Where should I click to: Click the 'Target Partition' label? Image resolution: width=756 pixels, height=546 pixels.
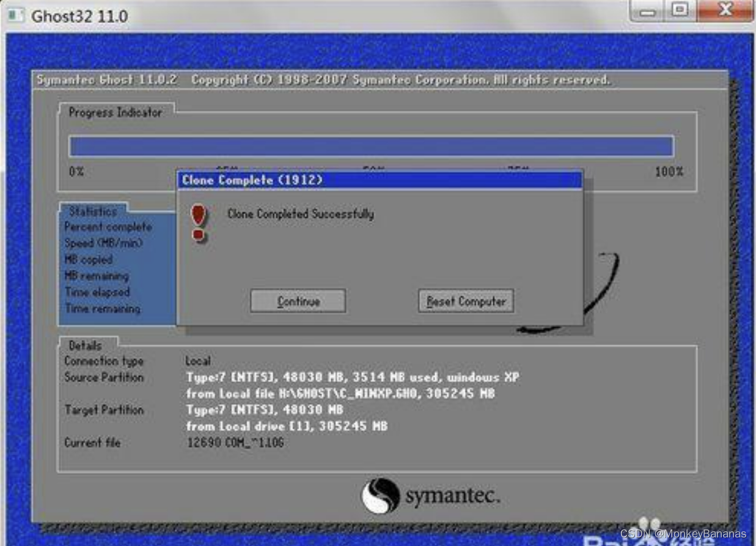(x=104, y=410)
